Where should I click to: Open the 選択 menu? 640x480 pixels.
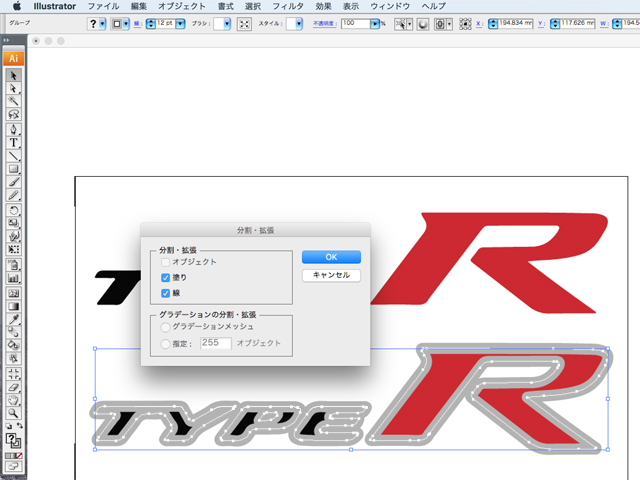[253, 6]
